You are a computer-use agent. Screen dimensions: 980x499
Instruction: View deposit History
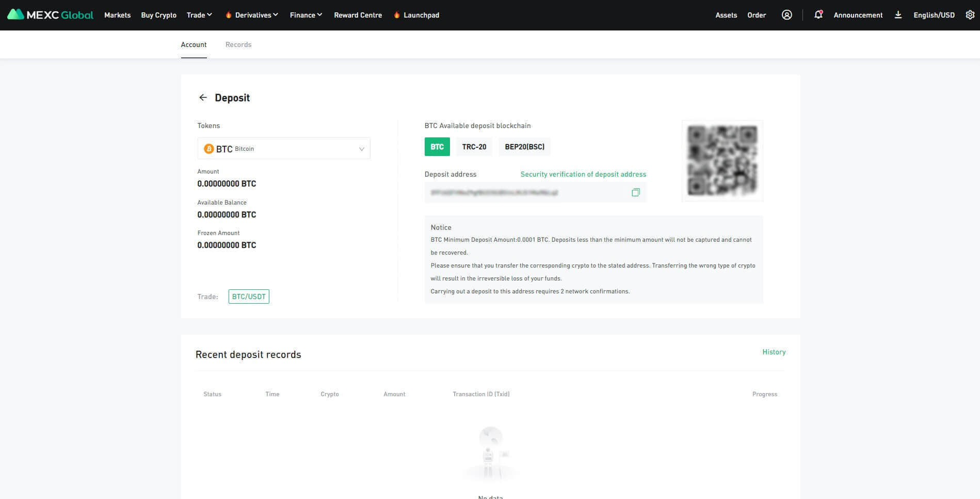[x=774, y=352]
